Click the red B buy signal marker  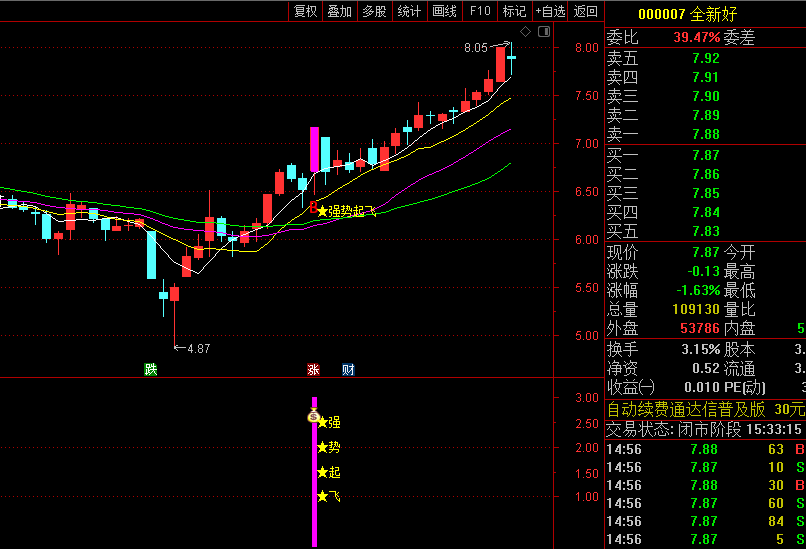click(x=313, y=208)
